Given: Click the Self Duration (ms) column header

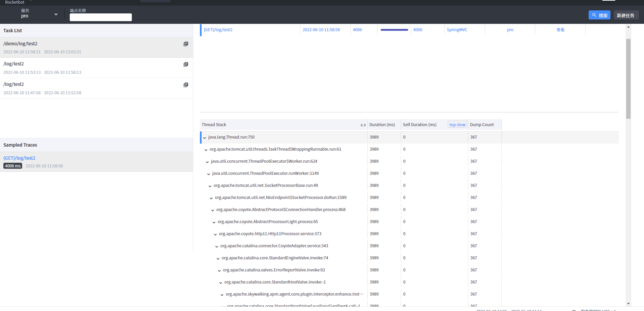Looking at the screenshot, I should [420, 124].
